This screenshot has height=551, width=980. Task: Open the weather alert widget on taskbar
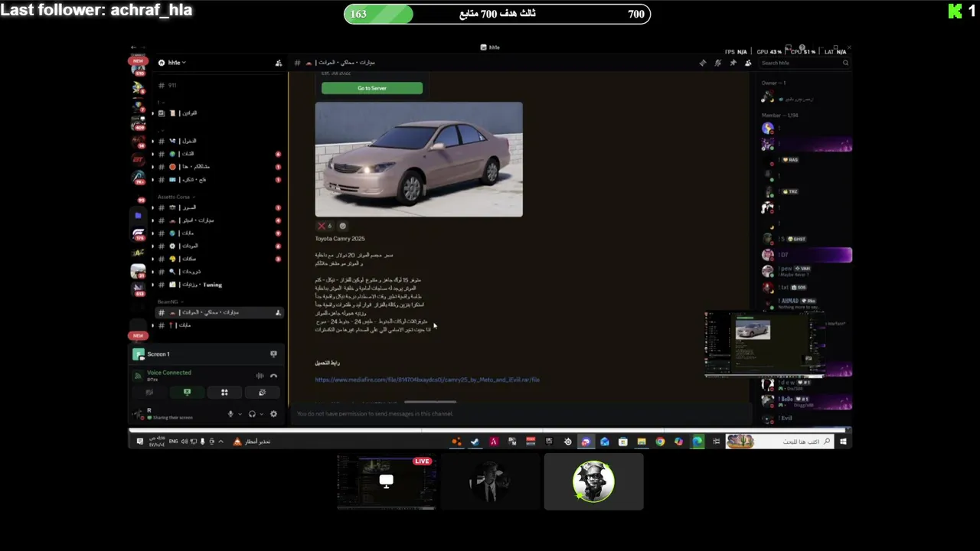(253, 442)
